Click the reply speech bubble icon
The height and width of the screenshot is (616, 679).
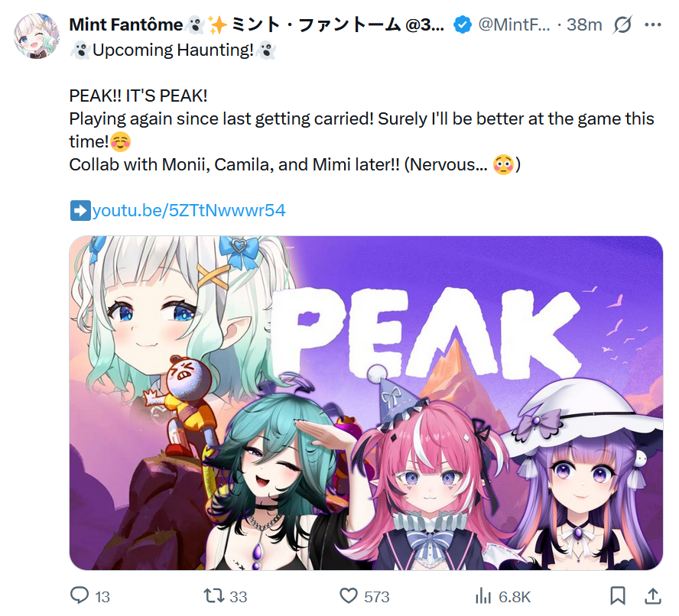pos(80,595)
